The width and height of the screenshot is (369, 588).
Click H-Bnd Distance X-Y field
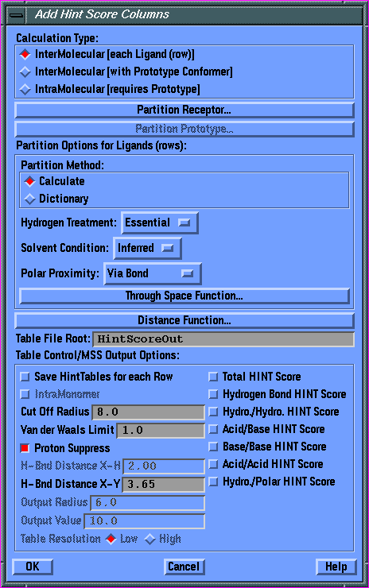coord(164,485)
